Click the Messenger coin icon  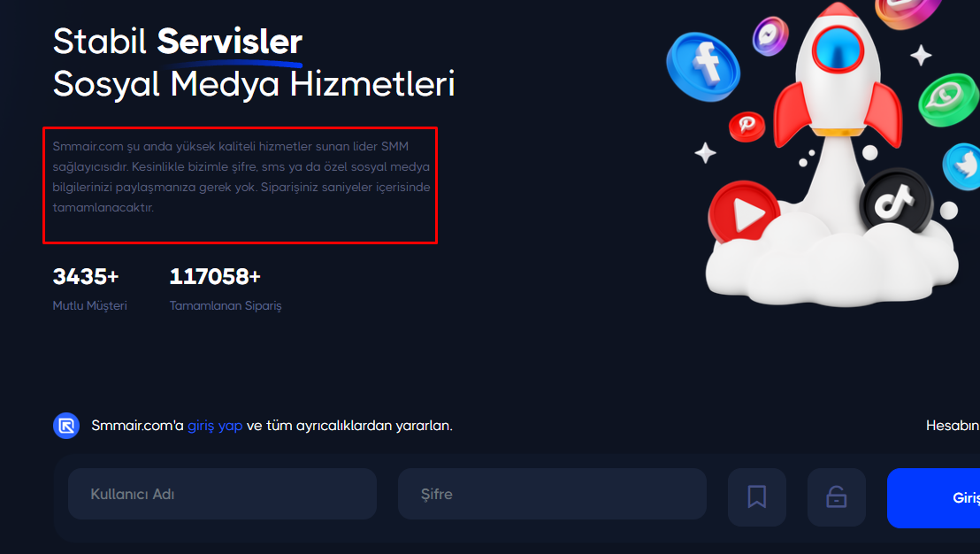(770, 35)
